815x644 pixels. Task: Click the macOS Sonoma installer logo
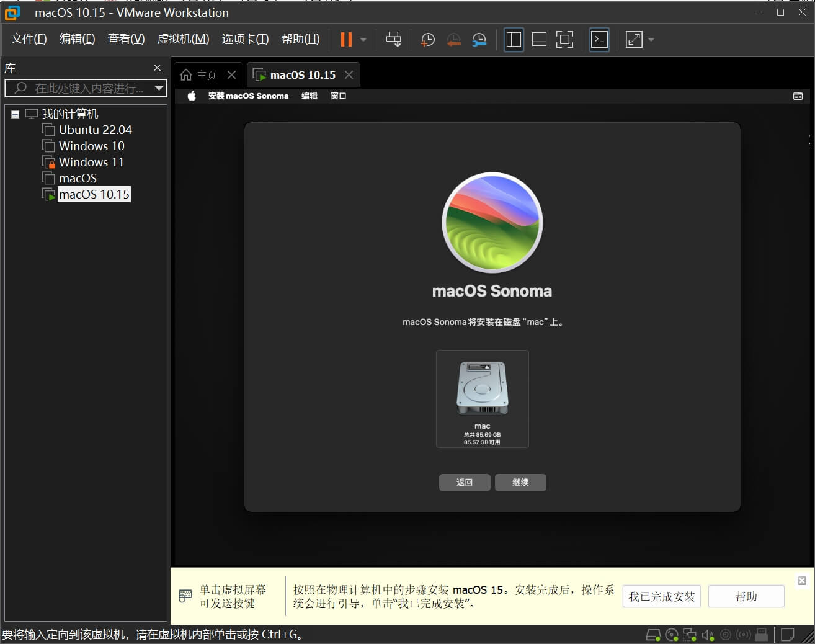(492, 223)
